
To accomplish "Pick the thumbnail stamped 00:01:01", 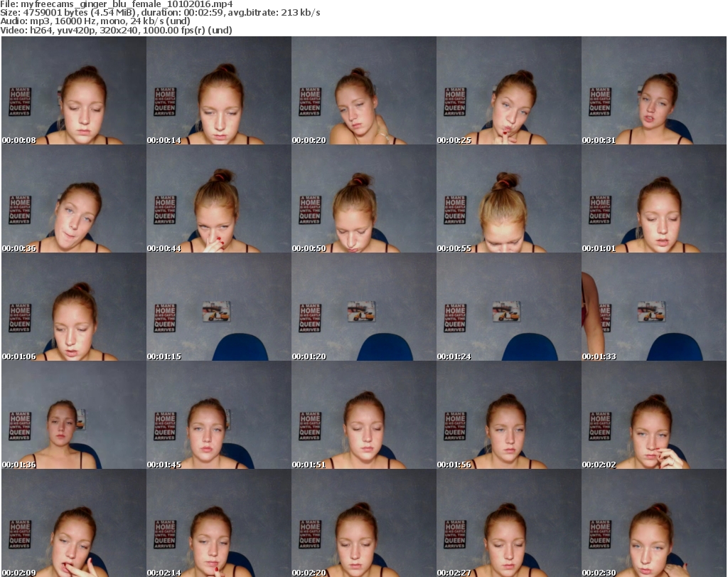I will pyautogui.click(x=654, y=198).
